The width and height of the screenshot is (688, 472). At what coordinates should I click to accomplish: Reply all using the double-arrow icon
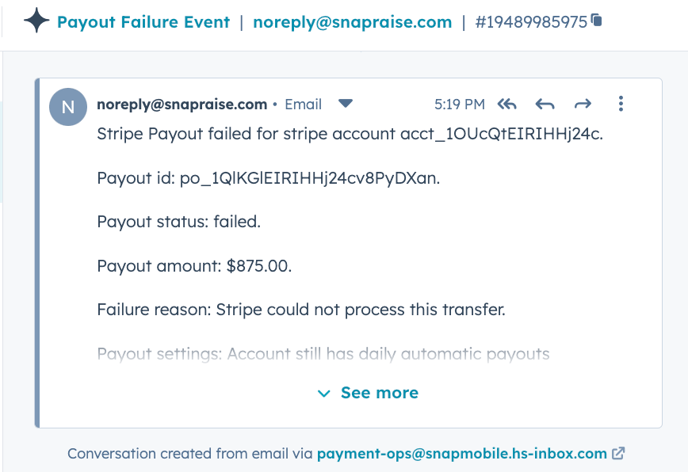click(x=507, y=104)
